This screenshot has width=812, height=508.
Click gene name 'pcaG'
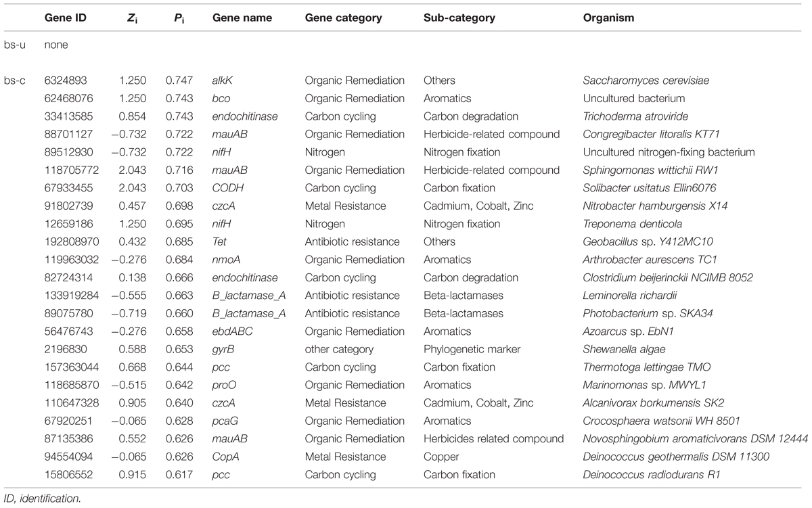(x=225, y=421)
